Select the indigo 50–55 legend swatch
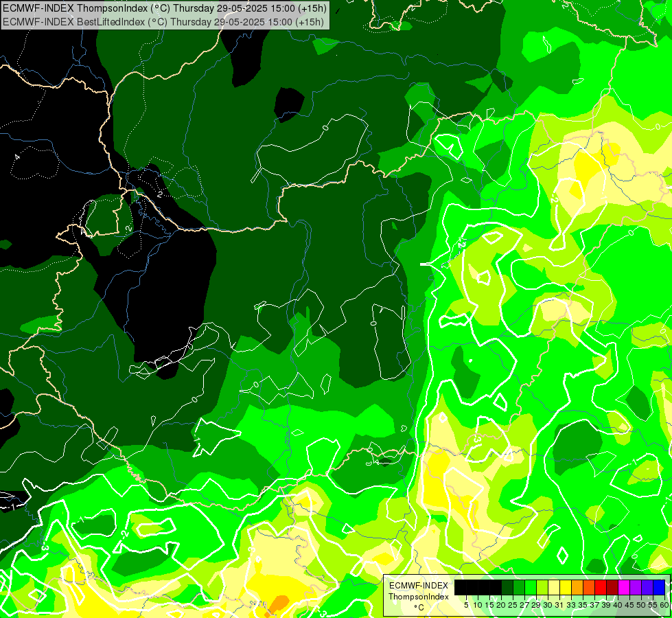The image size is (672, 618). pyautogui.click(x=647, y=588)
